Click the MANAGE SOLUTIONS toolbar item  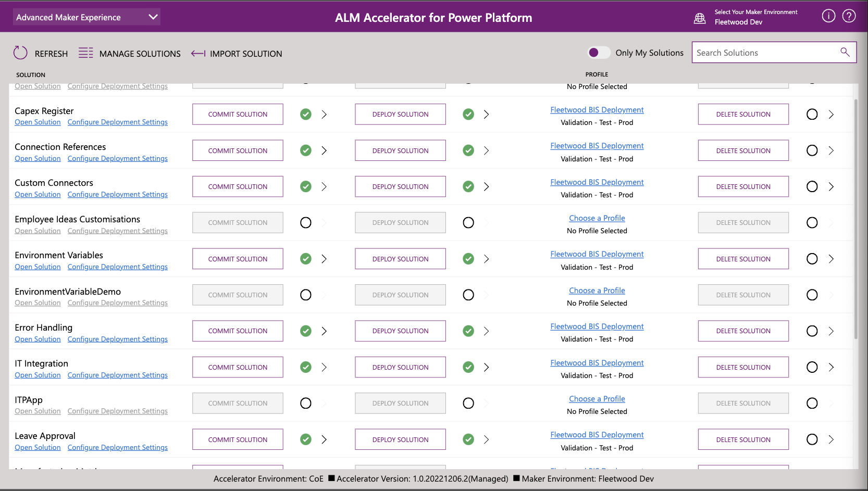140,53
